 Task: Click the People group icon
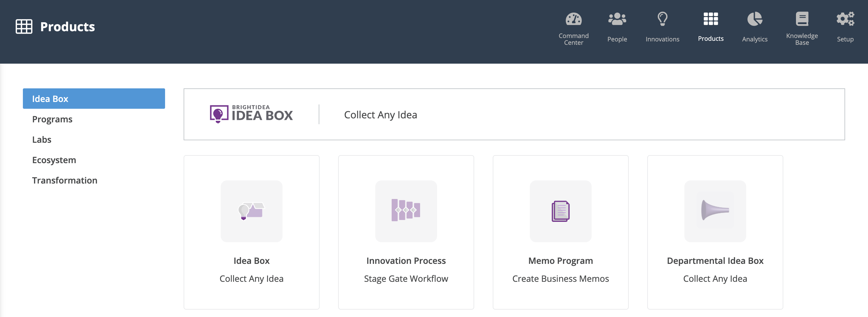[617, 19]
